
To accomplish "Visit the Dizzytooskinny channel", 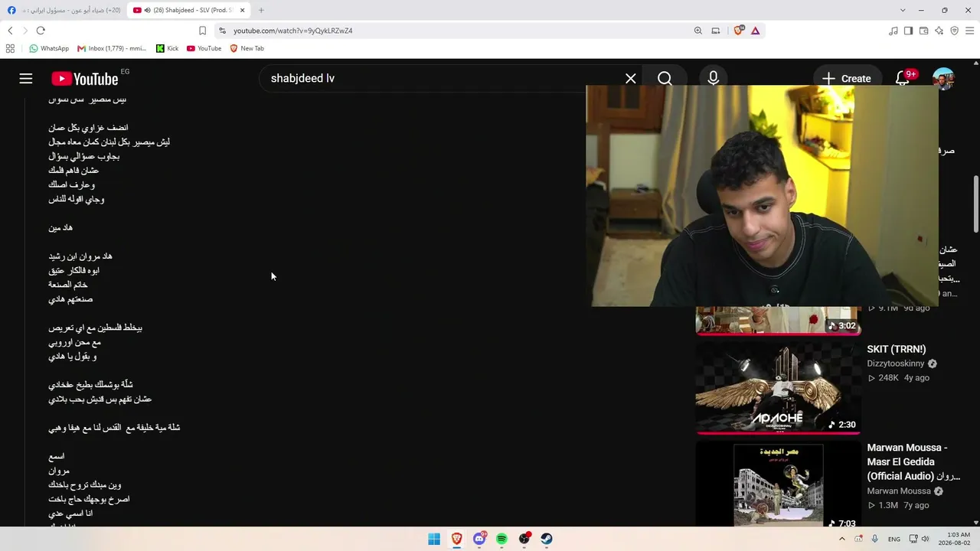I will click(x=896, y=364).
